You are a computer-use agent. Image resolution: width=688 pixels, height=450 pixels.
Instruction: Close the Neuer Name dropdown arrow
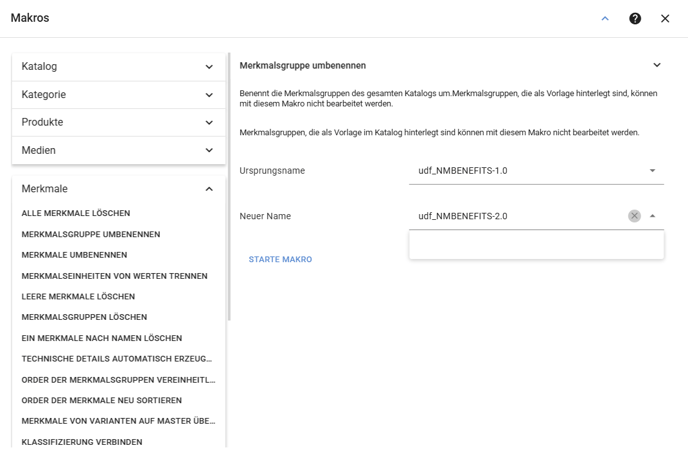pyautogui.click(x=652, y=216)
